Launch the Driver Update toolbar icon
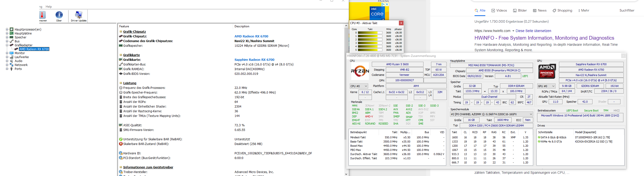 79,15
